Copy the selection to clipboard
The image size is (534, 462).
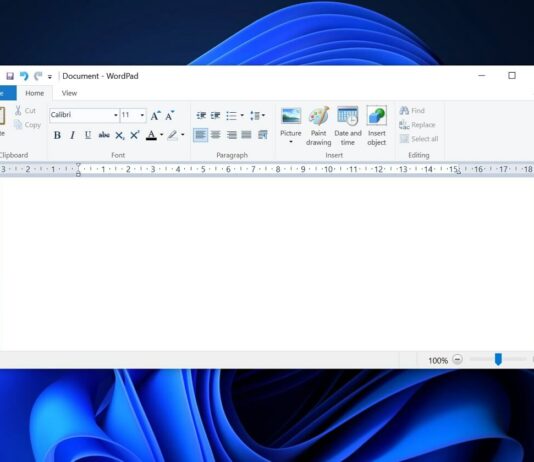tap(28, 125)
